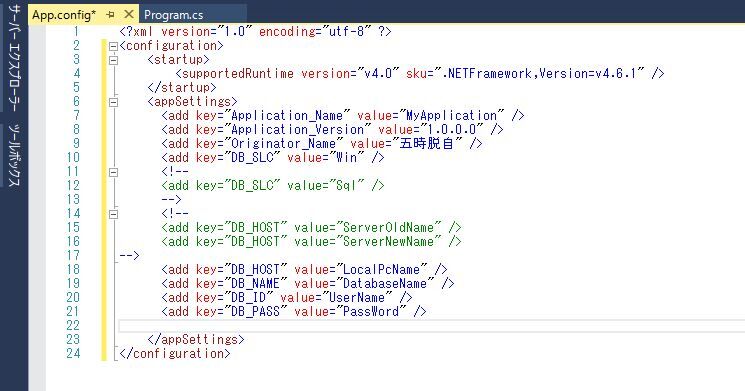Click the Originator_Name value 五時脱自
This screenshot has height=391, width=745.
pyautogui.click(x=427, y=143)
